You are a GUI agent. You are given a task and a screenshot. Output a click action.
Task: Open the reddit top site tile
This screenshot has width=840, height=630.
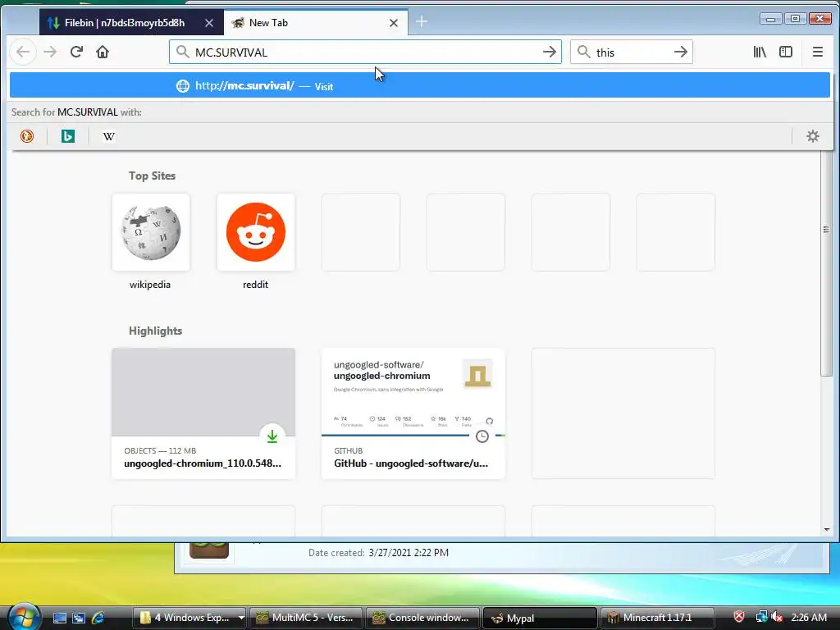(256, 232)
